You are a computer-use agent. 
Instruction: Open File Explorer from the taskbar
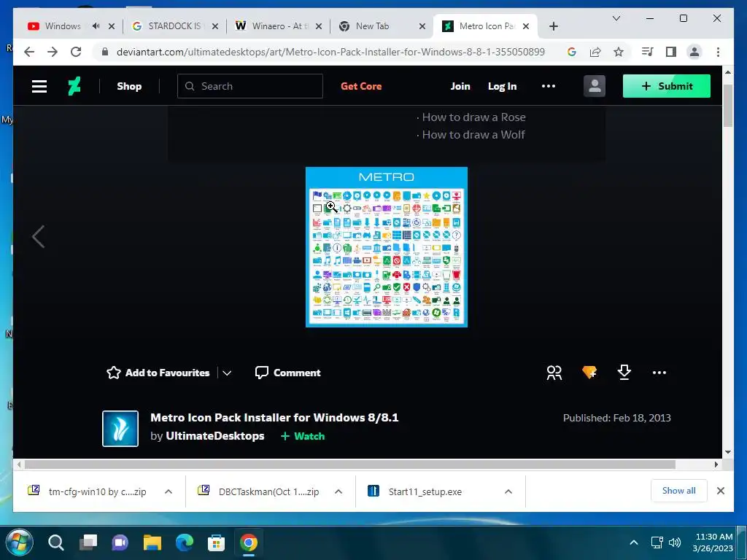coord(152,542)
